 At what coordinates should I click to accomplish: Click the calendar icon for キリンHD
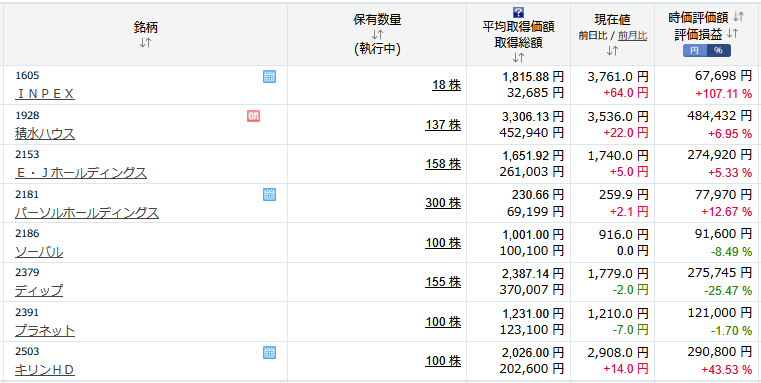pos(269,352)
